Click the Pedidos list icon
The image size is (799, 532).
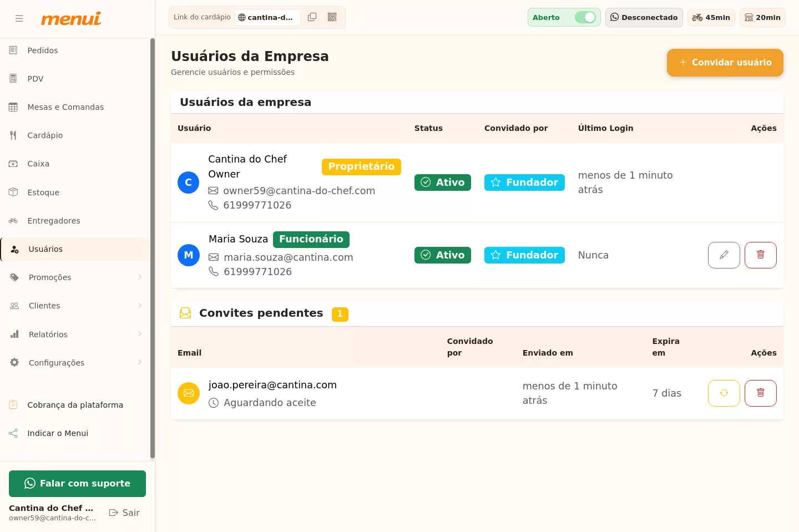click(x=13, y=50)
